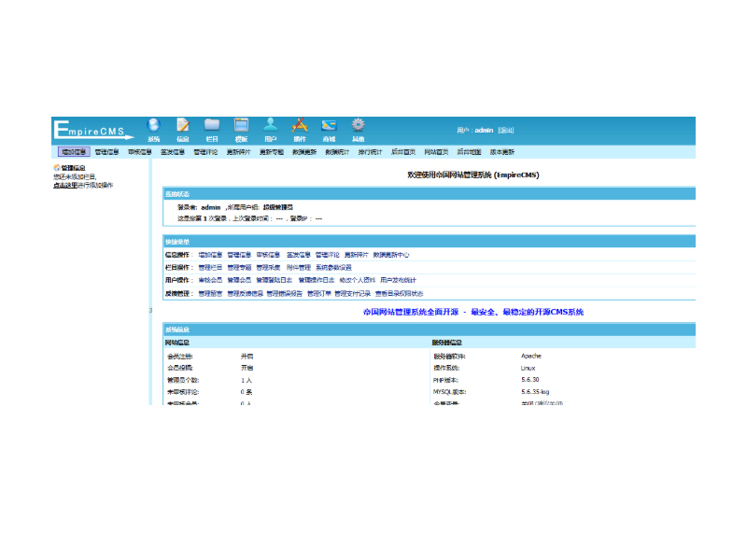This screenshot has width=747, height=560.
Task: Click the 退出 logout link
Action: tap(506, 130)
